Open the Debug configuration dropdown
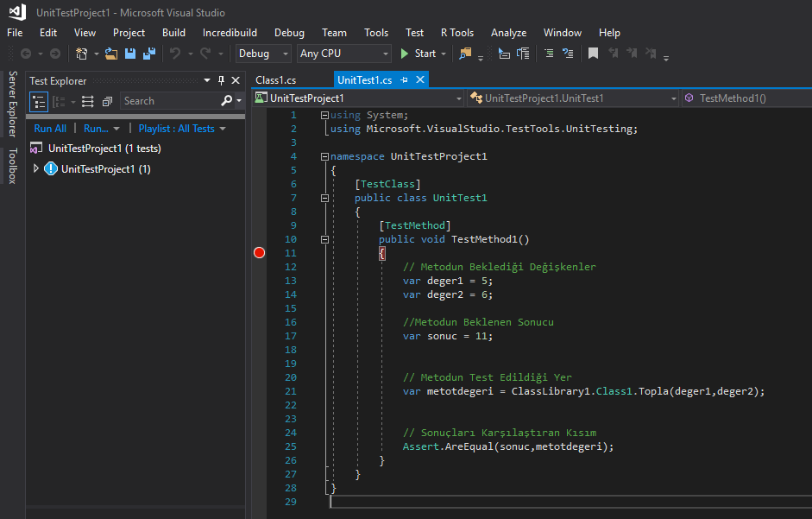 coord(262,54)
